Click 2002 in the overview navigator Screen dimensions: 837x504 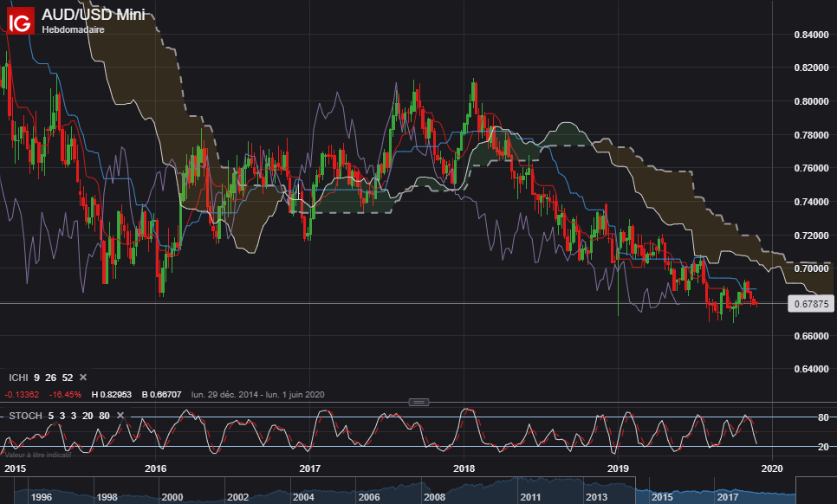pos(237,497)
